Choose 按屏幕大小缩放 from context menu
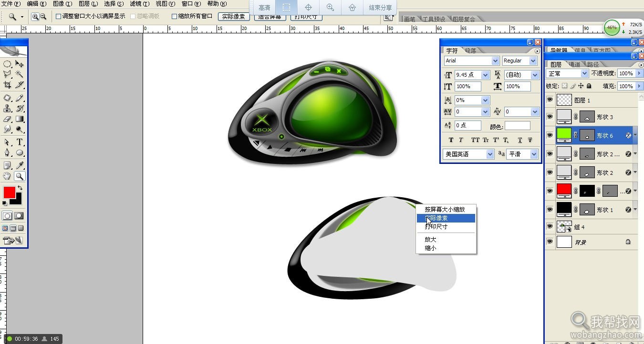The height and width of the screenshot is (344, 644). tap(445, 209)
